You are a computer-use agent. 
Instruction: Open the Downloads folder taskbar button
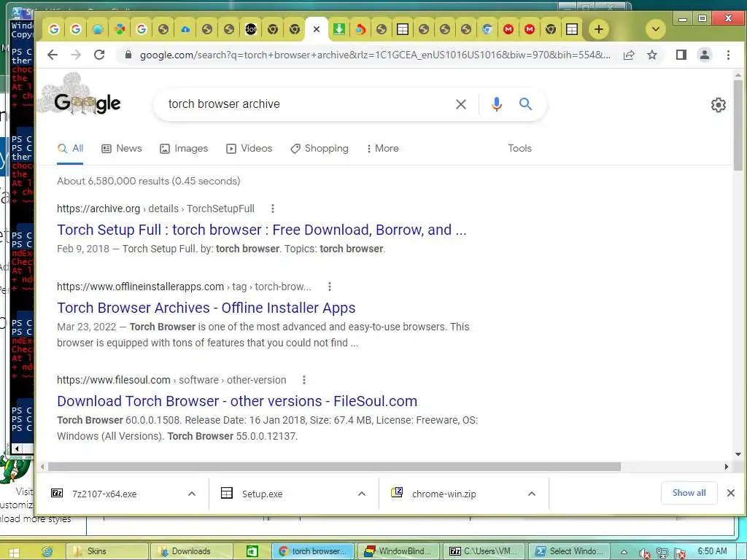tap(192, 551)
